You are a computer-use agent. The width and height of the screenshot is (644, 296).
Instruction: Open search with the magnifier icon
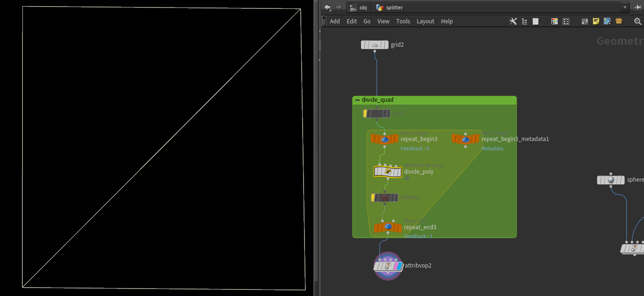coord(637,21)
